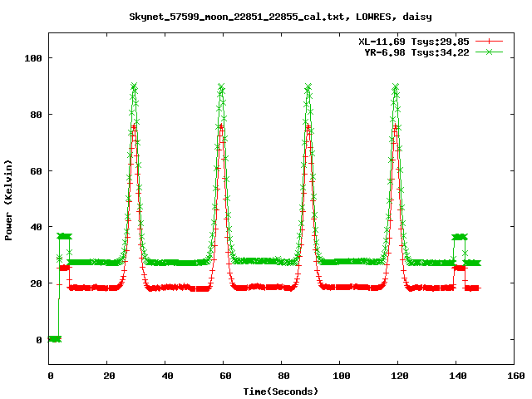Click legend entry XL-11.69 Tsys:29.85
Screen dimensions: 532x399
point(414,42)
